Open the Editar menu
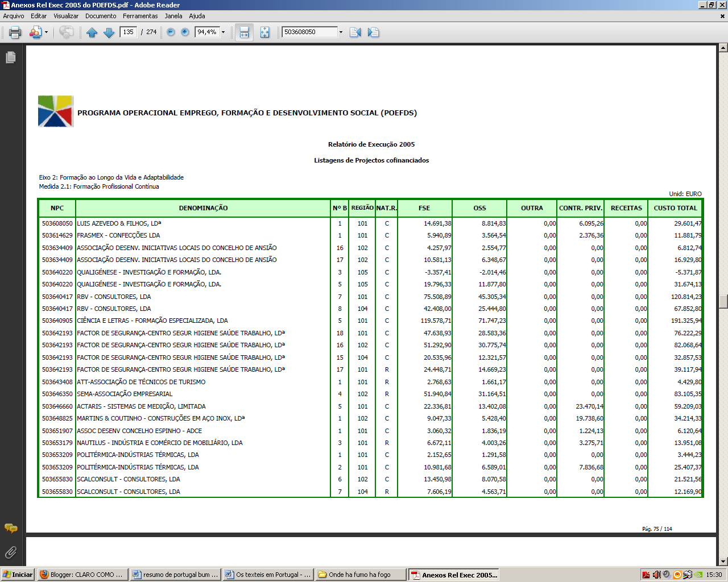 (x=39, y=16)
